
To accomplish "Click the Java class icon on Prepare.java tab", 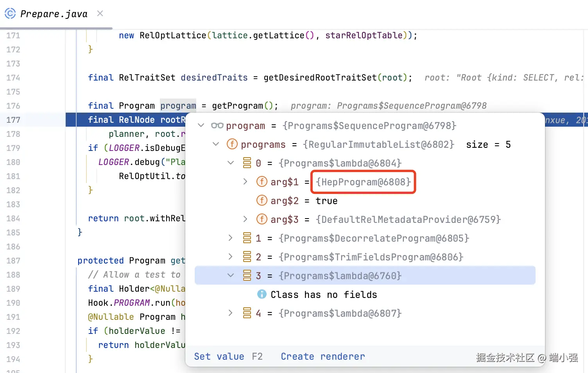I will (x=10, y=13).
